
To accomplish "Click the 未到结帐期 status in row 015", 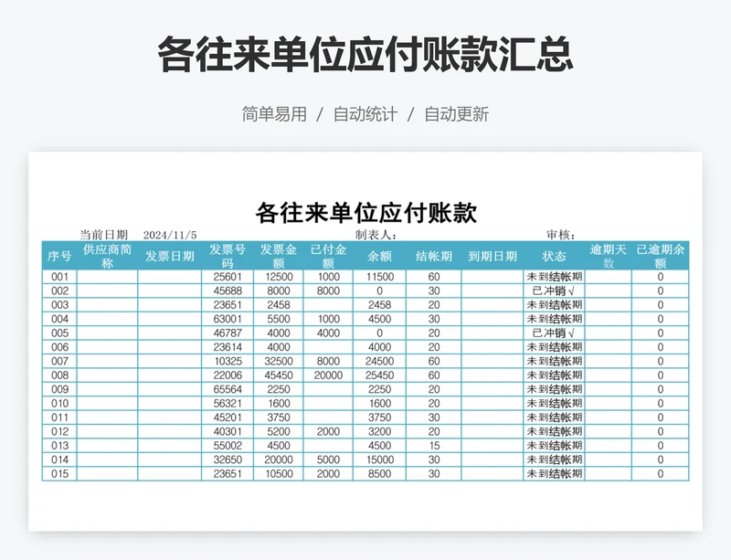I will pyautogui.click(x=555, y=474).
